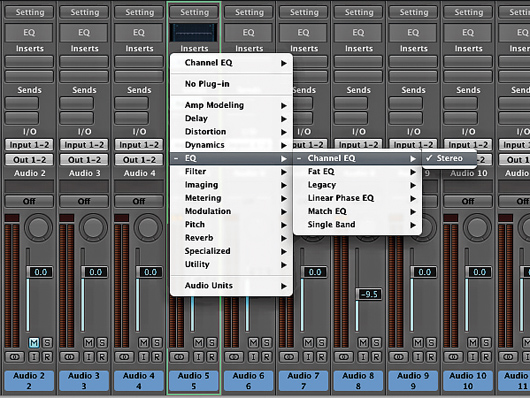
Task: Enable input monitoring on Audio 3 channel
Action: 89,357
